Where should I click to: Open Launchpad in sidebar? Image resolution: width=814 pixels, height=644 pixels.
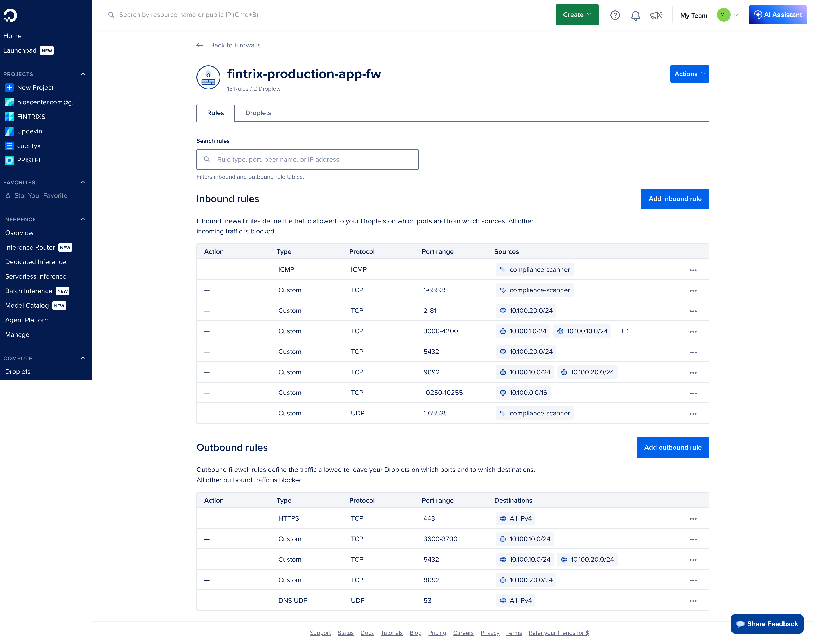point(20,50)
